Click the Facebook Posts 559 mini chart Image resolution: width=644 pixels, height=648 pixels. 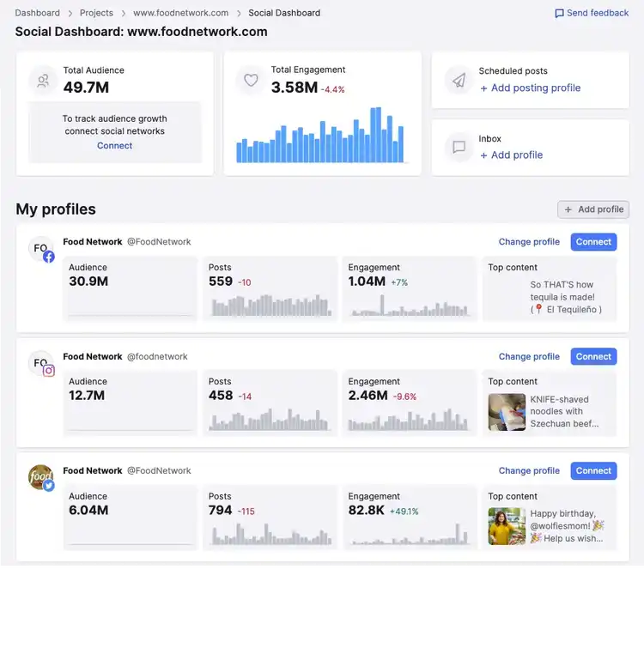(x=271, y=306)
